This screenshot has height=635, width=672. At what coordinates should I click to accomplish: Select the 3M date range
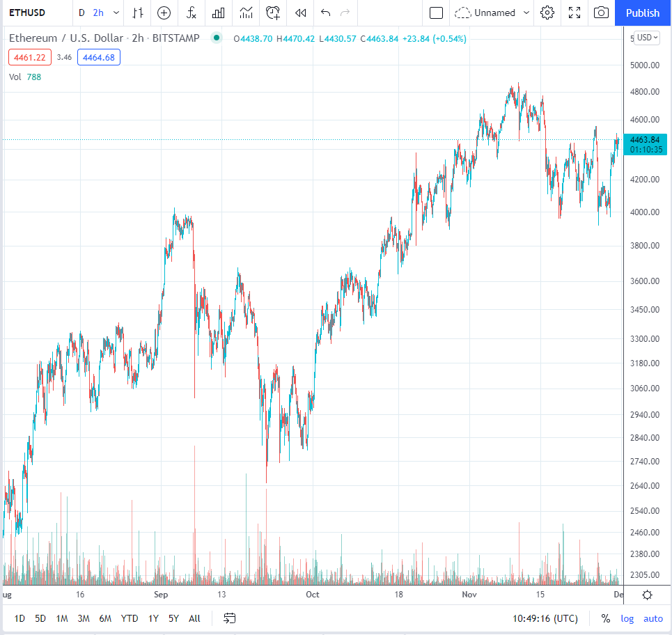coord(84,618)
